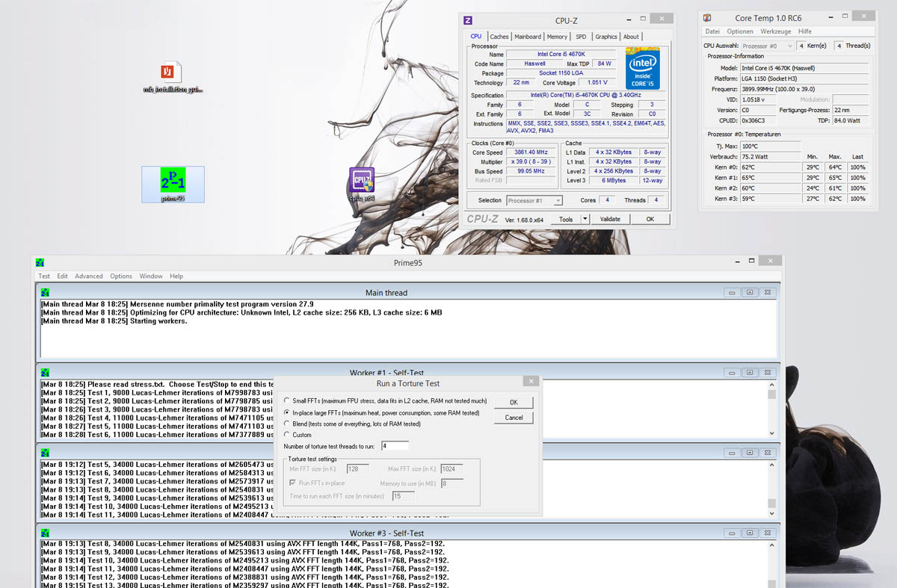Cancel the Run a Torture Test dialog
The image size is (897, 588).
click(514, 418)
